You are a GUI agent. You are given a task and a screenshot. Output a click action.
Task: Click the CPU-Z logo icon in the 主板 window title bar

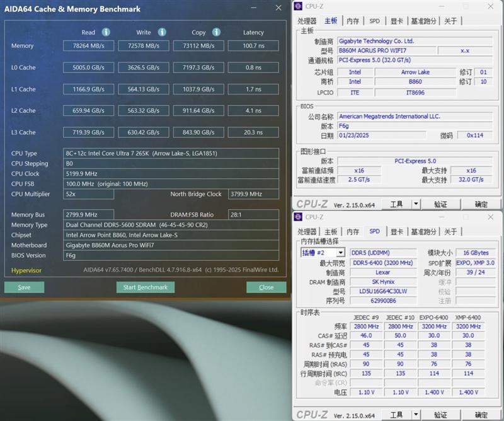pyautogui.click(x=298, y=6)
